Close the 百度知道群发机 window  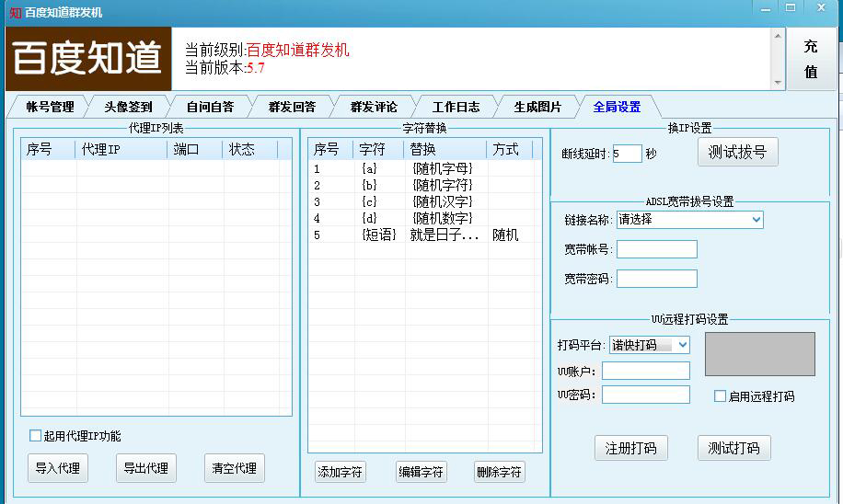[x=821, y=8]
